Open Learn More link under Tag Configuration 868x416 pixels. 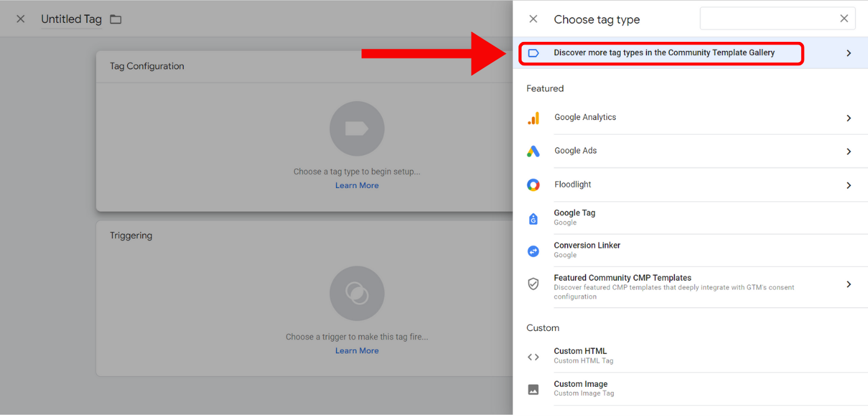click(x=357, y=185)
